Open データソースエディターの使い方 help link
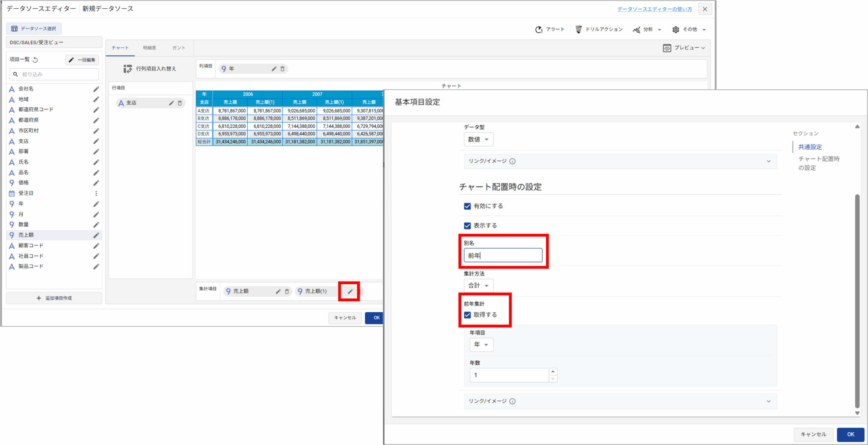The width and height of the screenshot is (868, 445). point(655,9)
